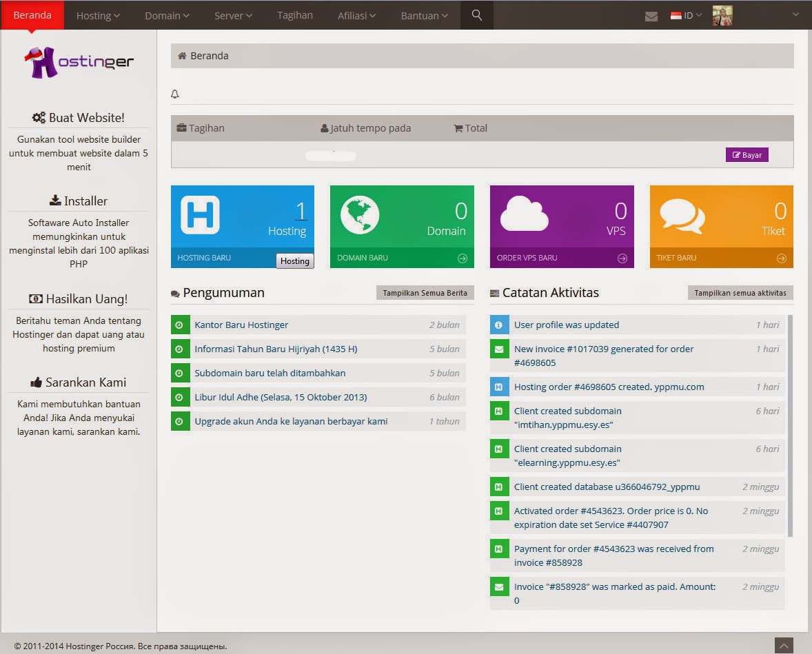Viewport: 812px width, 654px height.
Task: Open Informasi Tahun Baru Hijriyah (1435 H) announcement
Action: (276, 349)
